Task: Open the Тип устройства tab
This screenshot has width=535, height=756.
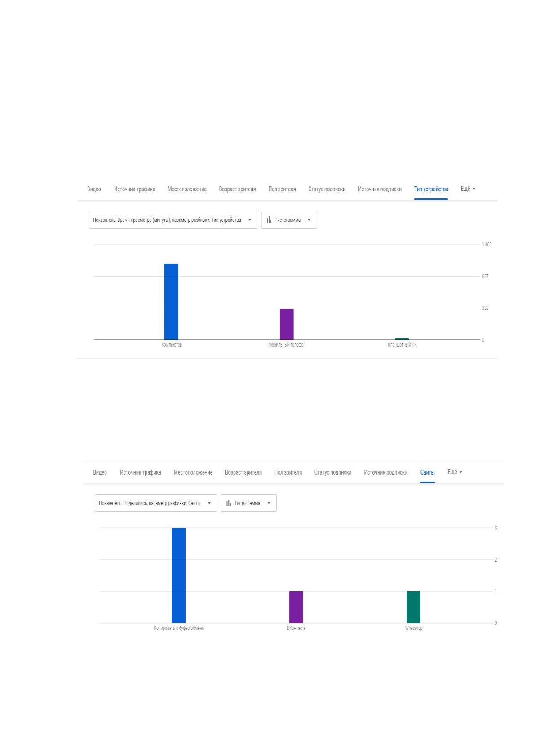Action: click(431, 189)
